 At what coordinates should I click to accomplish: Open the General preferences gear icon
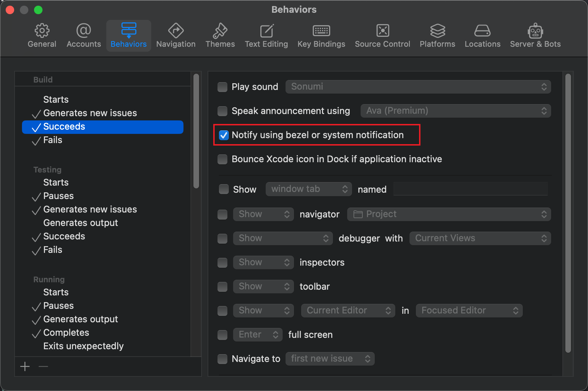42,31
